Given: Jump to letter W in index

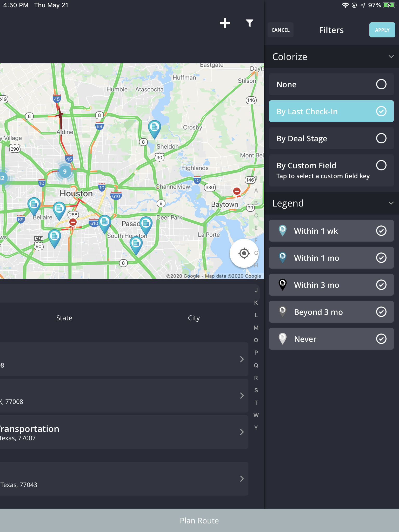Looking at the screenshot, I should [256, 415].
